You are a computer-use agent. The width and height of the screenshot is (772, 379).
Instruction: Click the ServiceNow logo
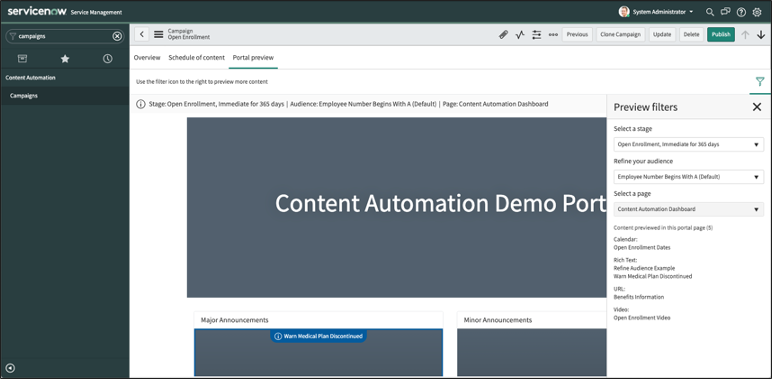37,11
